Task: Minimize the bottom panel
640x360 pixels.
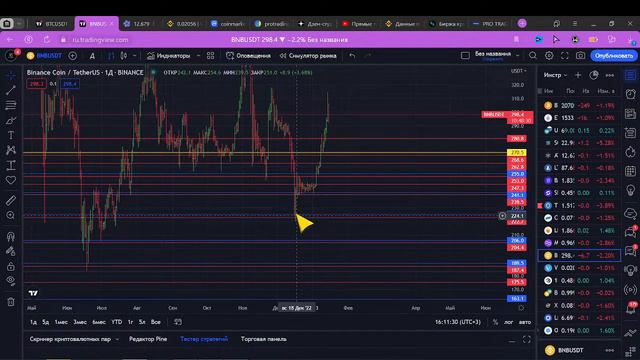Action: pos(512,340)
